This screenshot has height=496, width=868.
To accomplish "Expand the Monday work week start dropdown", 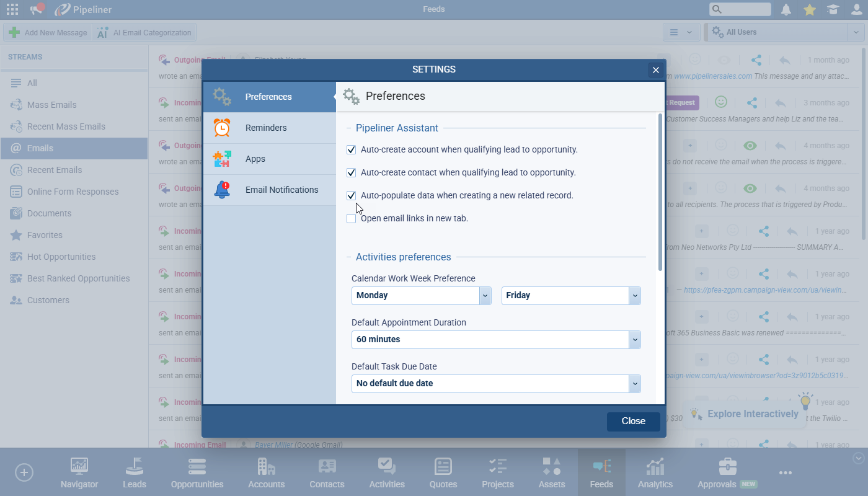I will tap(485, 296).
